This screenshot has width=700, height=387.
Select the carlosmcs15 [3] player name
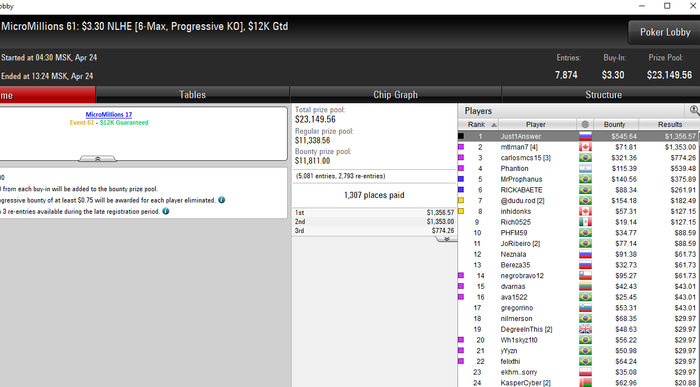click(525, 158)
